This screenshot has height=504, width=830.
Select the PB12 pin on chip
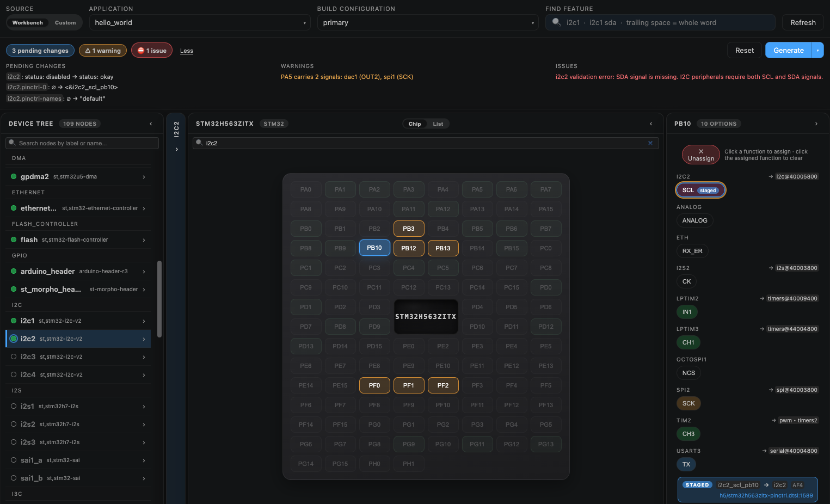click(409, 248)
